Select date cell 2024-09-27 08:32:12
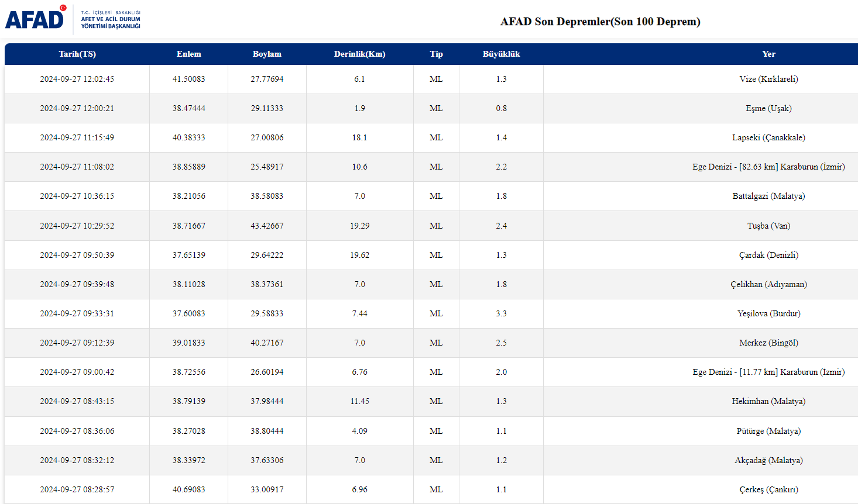Image resolution: width=858 pixels, height=504 pixels. 77,460
